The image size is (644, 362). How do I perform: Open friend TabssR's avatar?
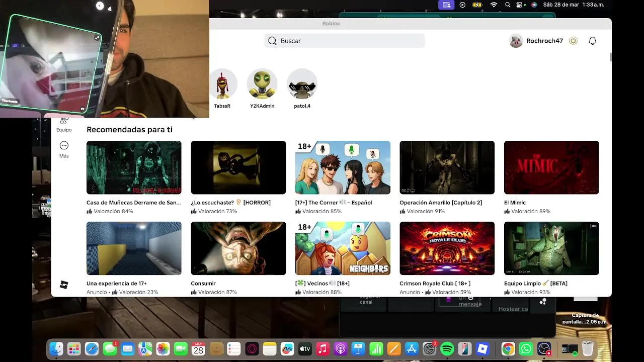click(222, 83)
